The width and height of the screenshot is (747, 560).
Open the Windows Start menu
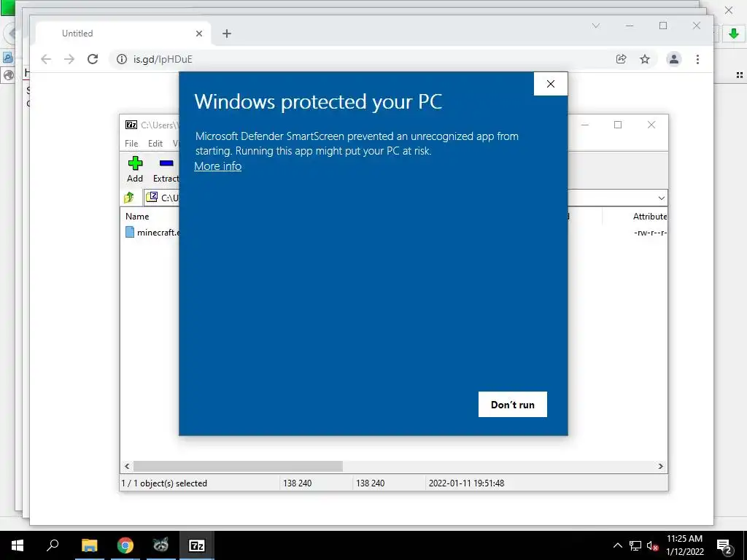click(18, 545)
